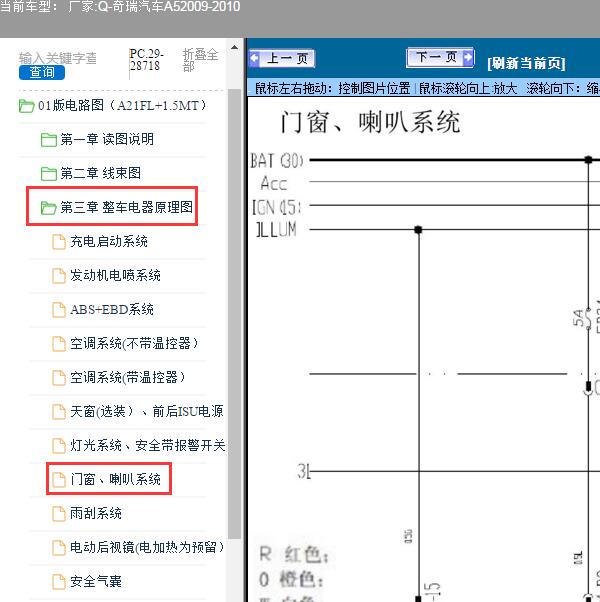This screenshot has width=600, height=602.
Task: Click the 发动机电喷系统 document icon
Action: [x=59, y=276]
